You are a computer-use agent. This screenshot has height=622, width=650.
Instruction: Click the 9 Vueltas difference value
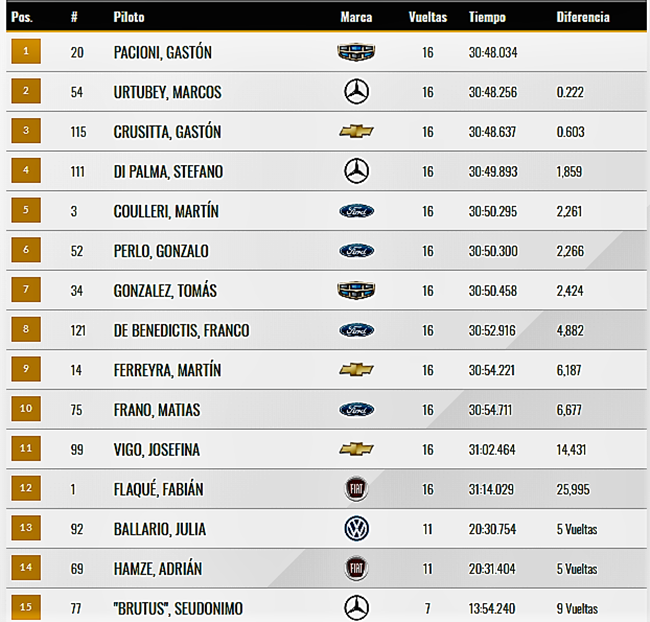pyautogui.click(x=577, y=609)
